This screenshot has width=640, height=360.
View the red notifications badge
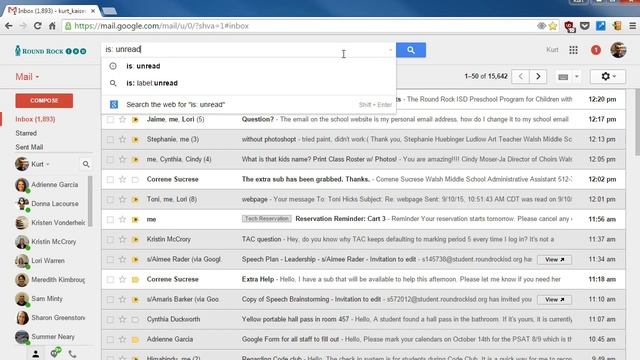[x=596, y=50]
